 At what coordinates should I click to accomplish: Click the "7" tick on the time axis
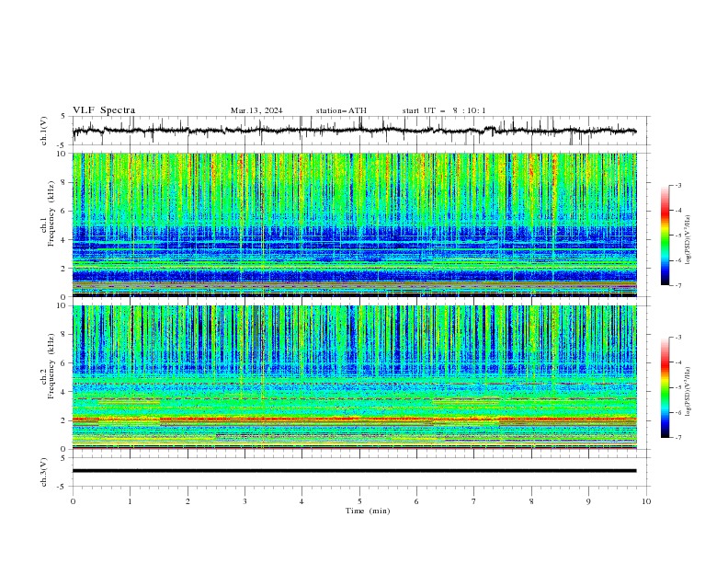point(474,501)
